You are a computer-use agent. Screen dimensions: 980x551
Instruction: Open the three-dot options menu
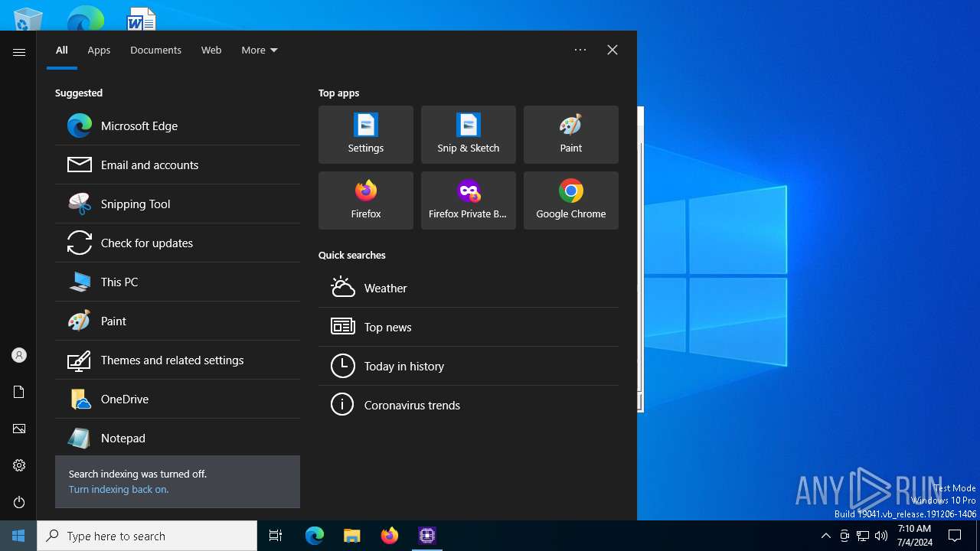580,50
